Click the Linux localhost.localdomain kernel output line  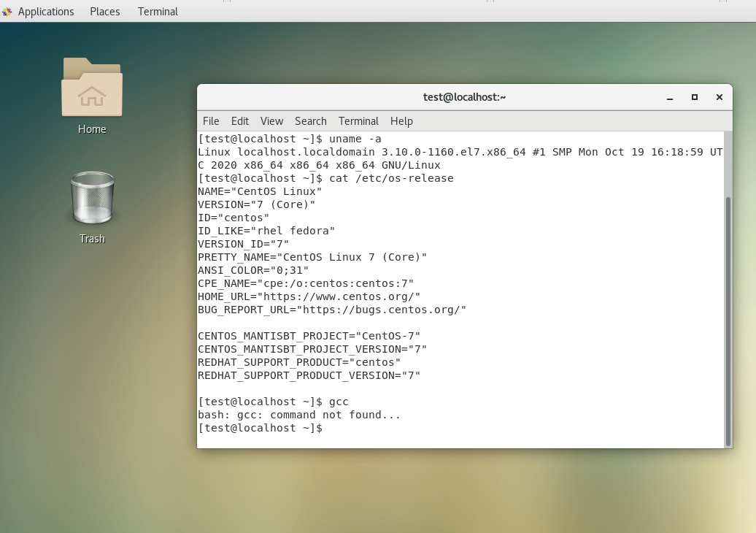pyautogui.click(x=460, y=158)
